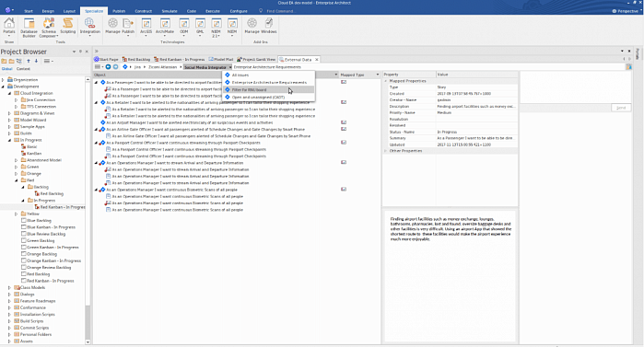Switch to the Simulate ribbon tab
644x347 pixels.
tap(170, 11)
